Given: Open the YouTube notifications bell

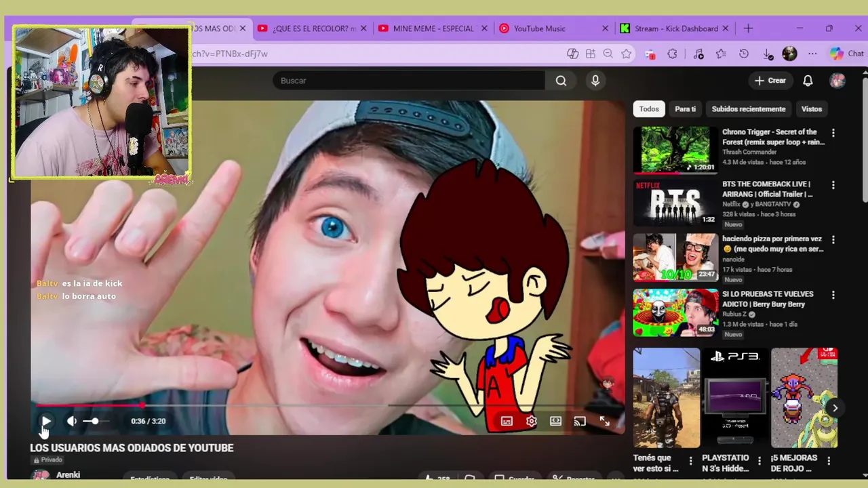Looking at the screenshot, I should [x=808, y=81].
